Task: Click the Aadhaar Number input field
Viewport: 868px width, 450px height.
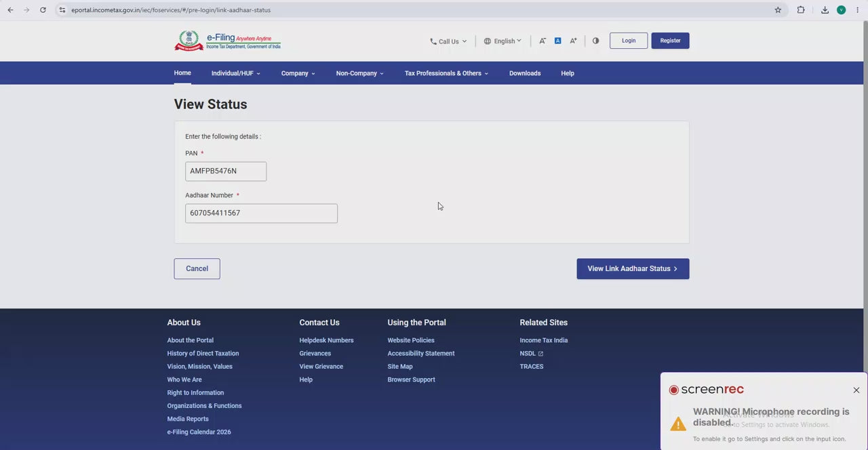Action: [x=261, y=213]
